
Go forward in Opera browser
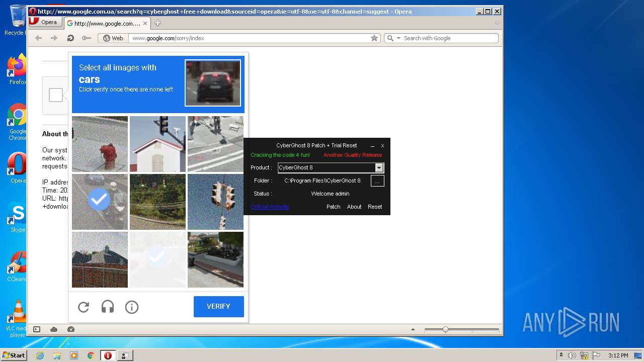point(54,38)
